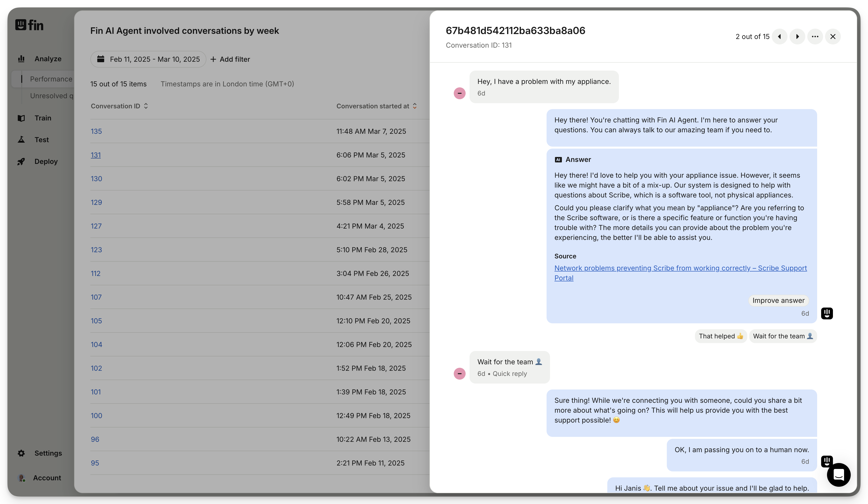Viewport: 868px width, 504px height.
Task: Click the Fin logo in sidebar
Action: coord(29,25)
